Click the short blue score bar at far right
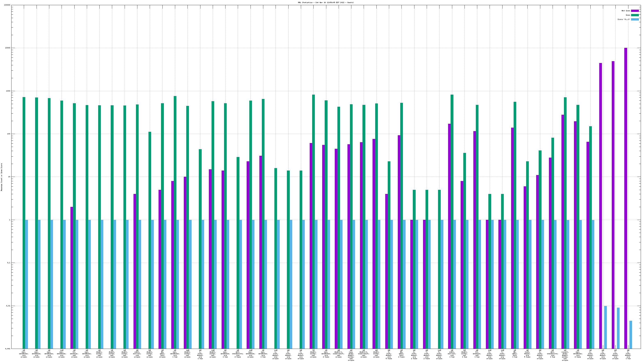Image resolution: width=644 pixels, height=362 pixels. 631,335
